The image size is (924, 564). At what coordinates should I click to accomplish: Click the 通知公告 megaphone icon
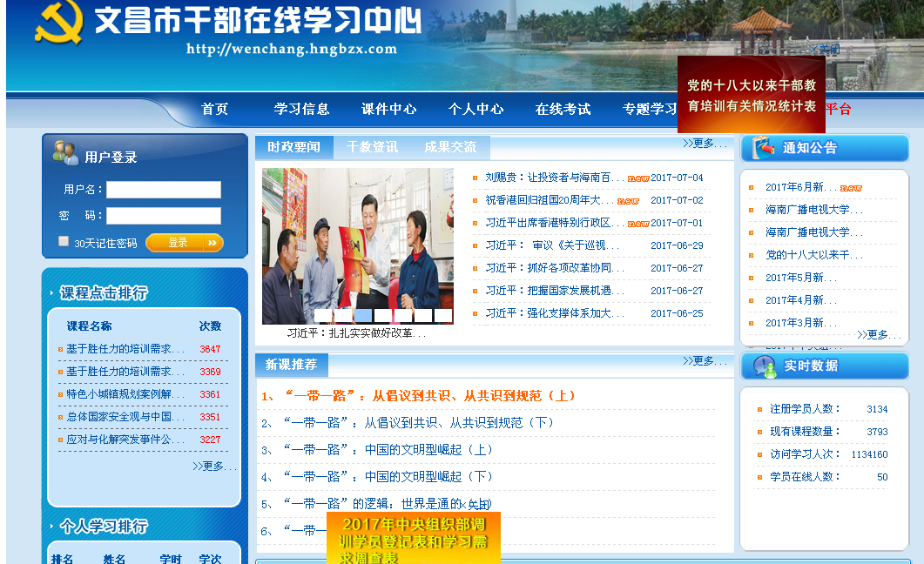tap(763, 147)
